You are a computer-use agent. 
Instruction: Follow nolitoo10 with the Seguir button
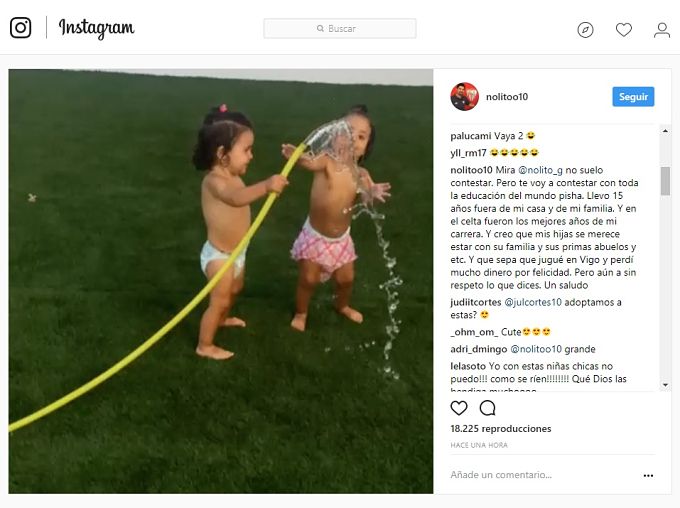click(633, 97)
